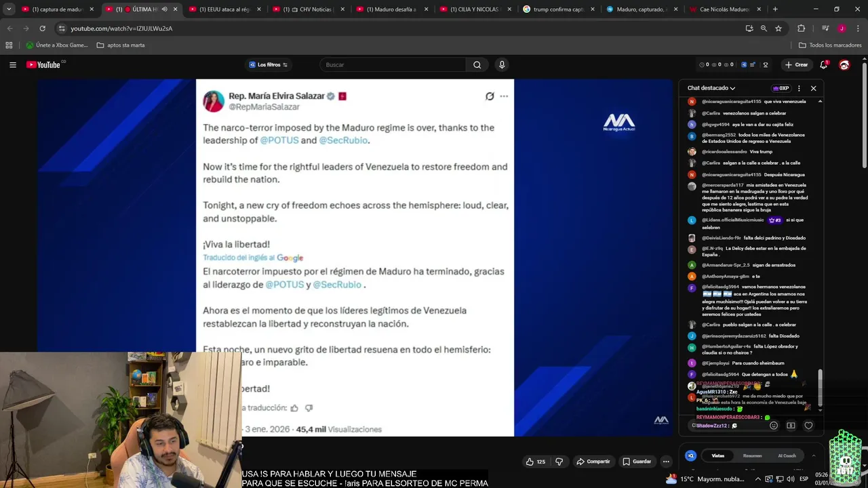Image resolution: width=868 pixels, height=488 pixels.
Task: Send a heart reaction in chat
Action: (808, 426)
